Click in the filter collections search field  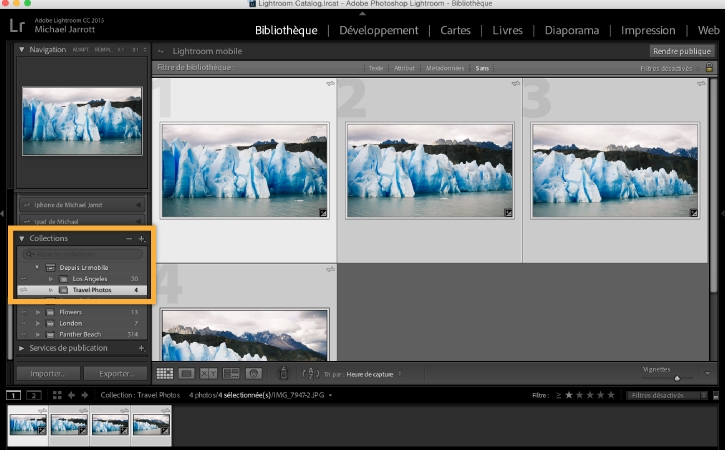(x=83, y=254)
